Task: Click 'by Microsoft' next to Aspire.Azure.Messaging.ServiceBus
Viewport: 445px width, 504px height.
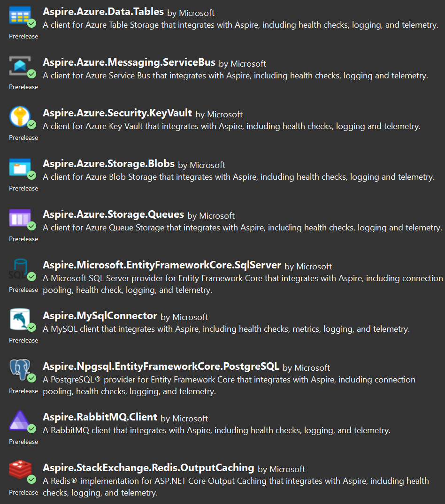Action: pyautogui.click(x=242, y=64)
